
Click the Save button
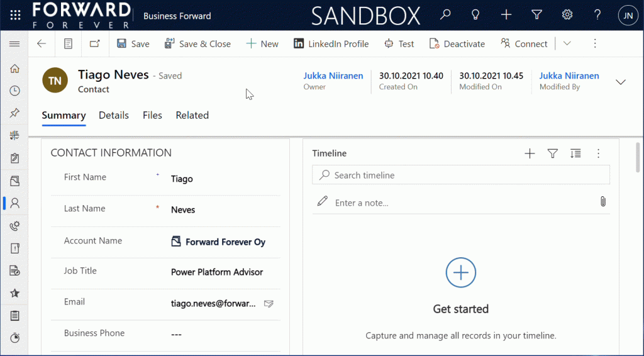point(133,43)
